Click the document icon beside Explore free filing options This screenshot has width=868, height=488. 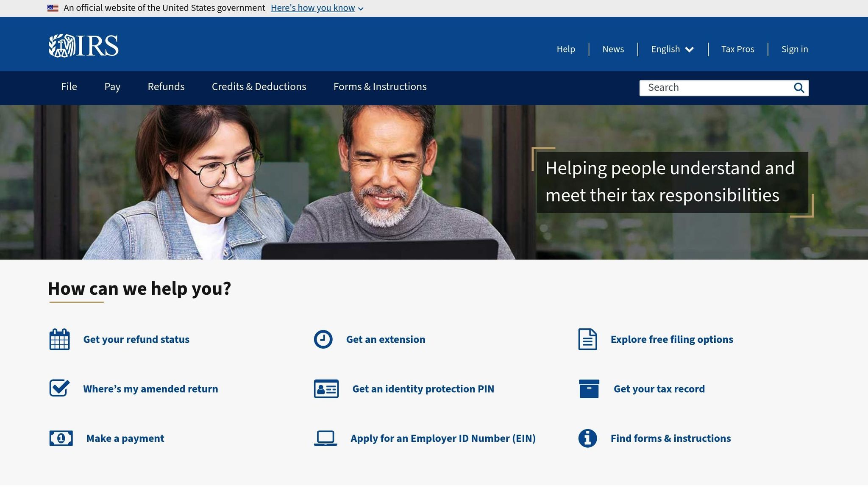tap(587, 339)
